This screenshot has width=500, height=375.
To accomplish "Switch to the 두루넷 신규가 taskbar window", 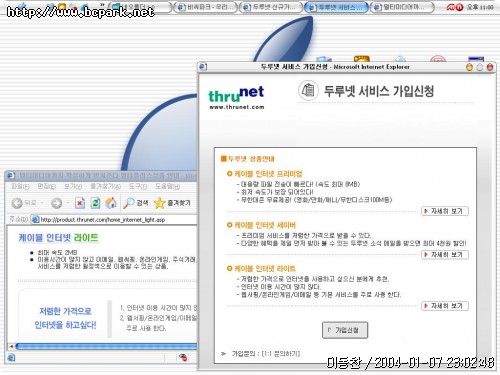I will pos(271,7).
